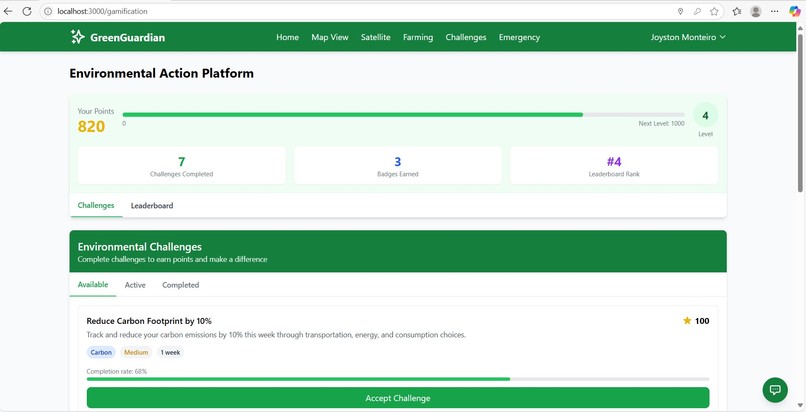Click the 'Completion rate: 68%' label
806x412 pixels.
[x=117, y=371]
